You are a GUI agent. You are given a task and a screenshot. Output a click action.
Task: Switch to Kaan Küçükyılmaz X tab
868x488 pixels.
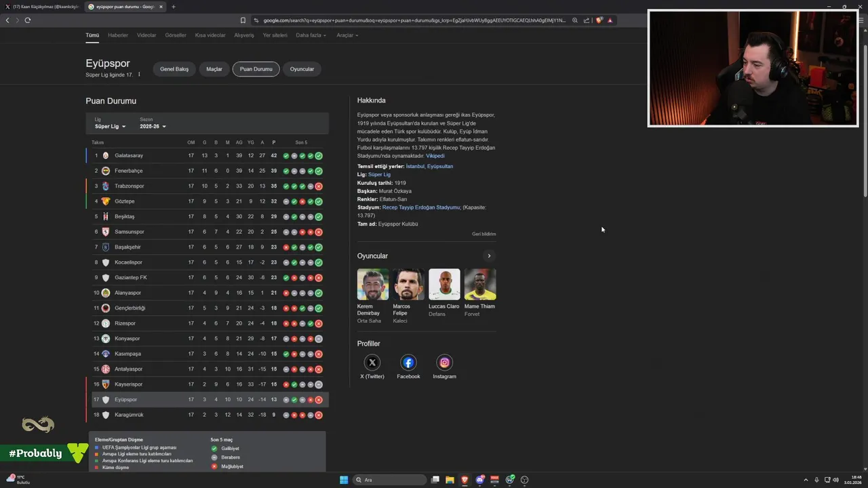pos(42,7)
